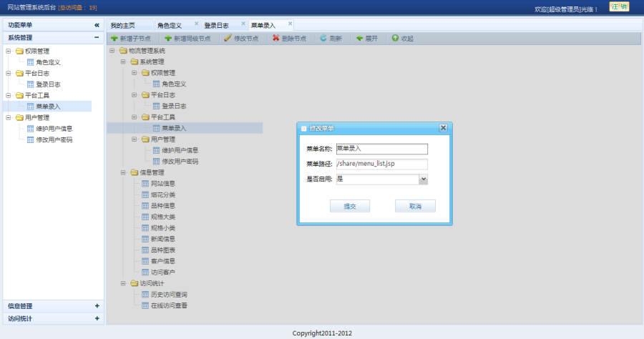Click the 刷新 refresh toolbar button
The image size is (644, 339).
pos(331,38)
